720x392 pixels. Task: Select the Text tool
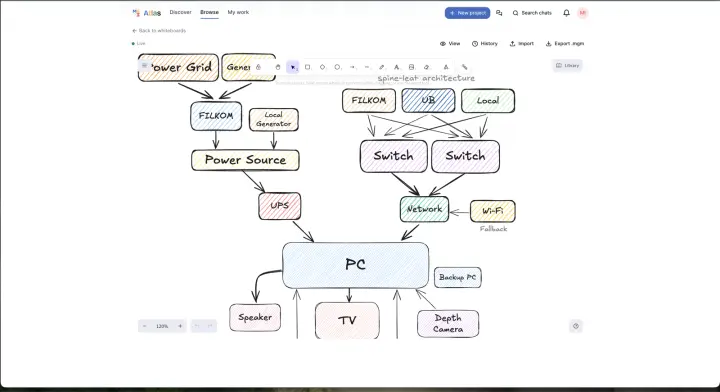coord(397,67)
